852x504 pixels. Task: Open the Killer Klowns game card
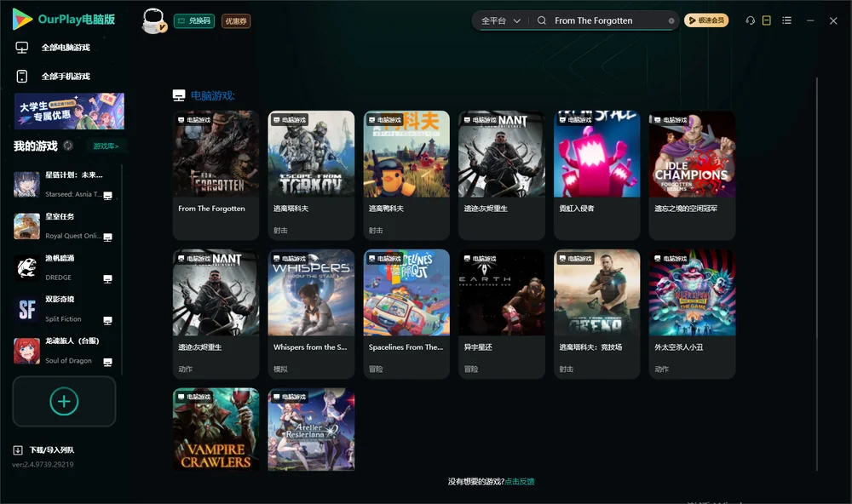[x=692, y=313]
